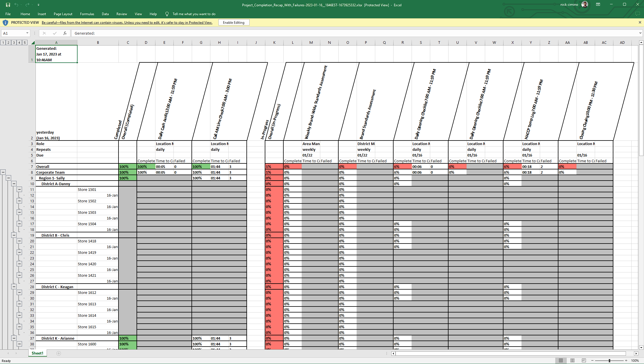This screenshot has width=644, height=364.
Task: Click the Protected View warning link
Action: pyautogui.click(x=127, y=23)
